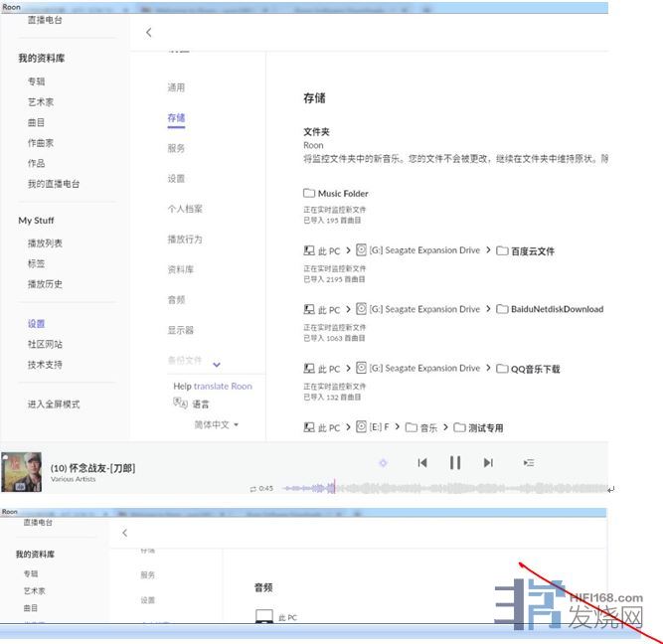Image resolution: width=663 pixels, height=644 pixels.
Task: Click 进入全屏模式 in the sidebar
Action: tap(54, 404)
